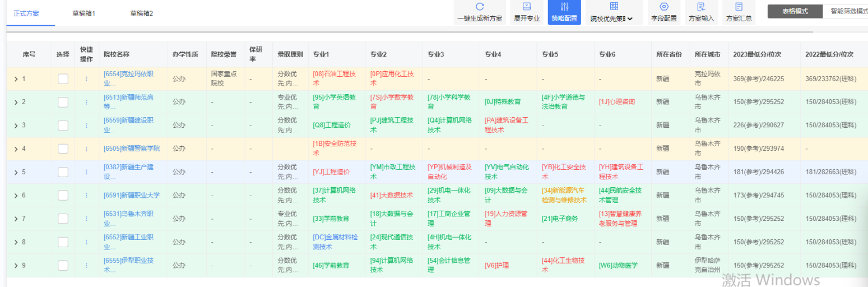Viewport: 868px width, 287px height.
Task: Expand row 9 chevron
Action: (16, 266)
